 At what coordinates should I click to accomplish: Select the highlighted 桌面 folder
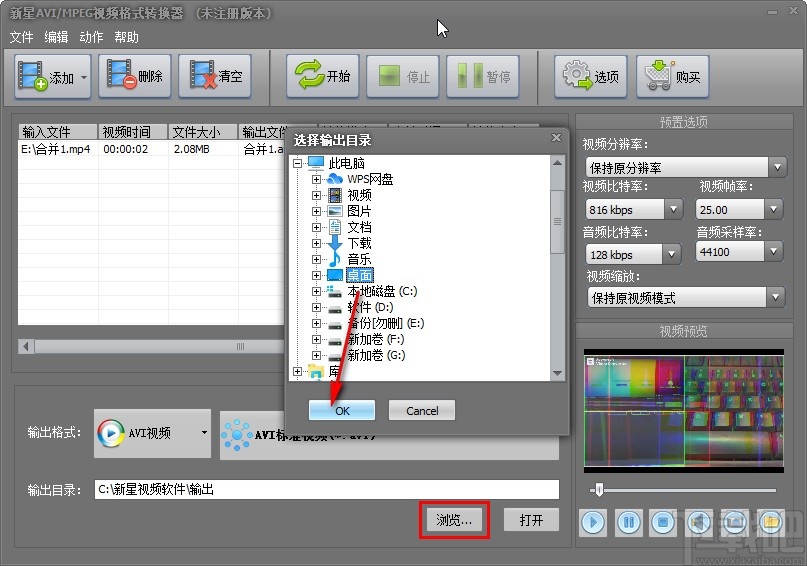(360, 275)
